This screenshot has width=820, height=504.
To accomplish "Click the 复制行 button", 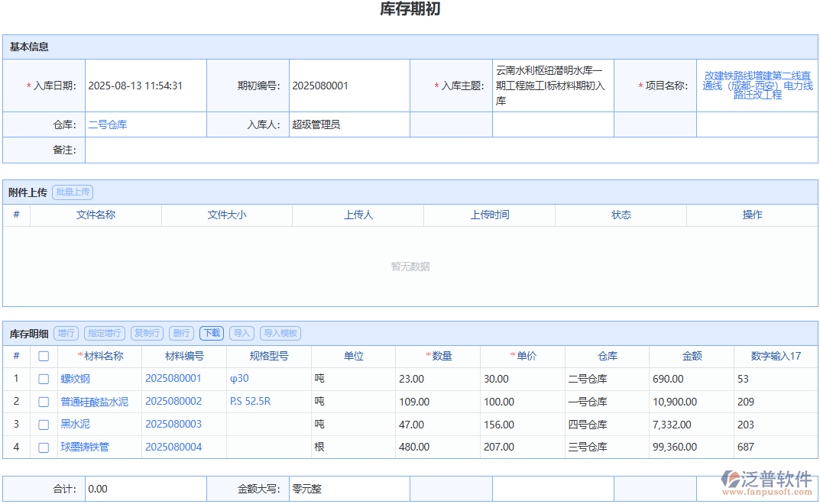I will click(x=147, y=333).
